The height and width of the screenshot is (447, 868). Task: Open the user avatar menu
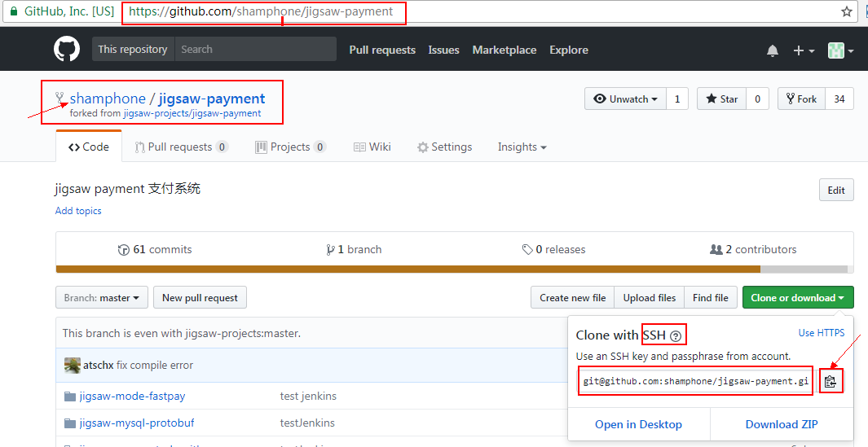point(840,50)
